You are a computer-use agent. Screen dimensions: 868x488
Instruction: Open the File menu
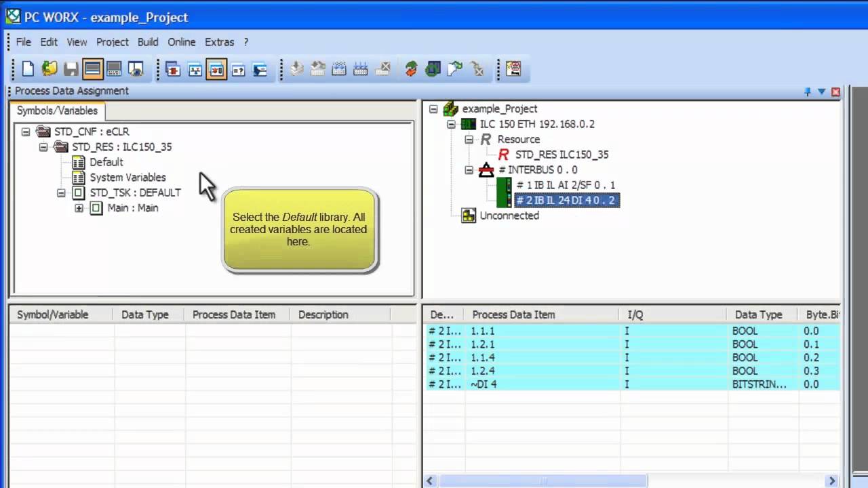click(23, 42)
